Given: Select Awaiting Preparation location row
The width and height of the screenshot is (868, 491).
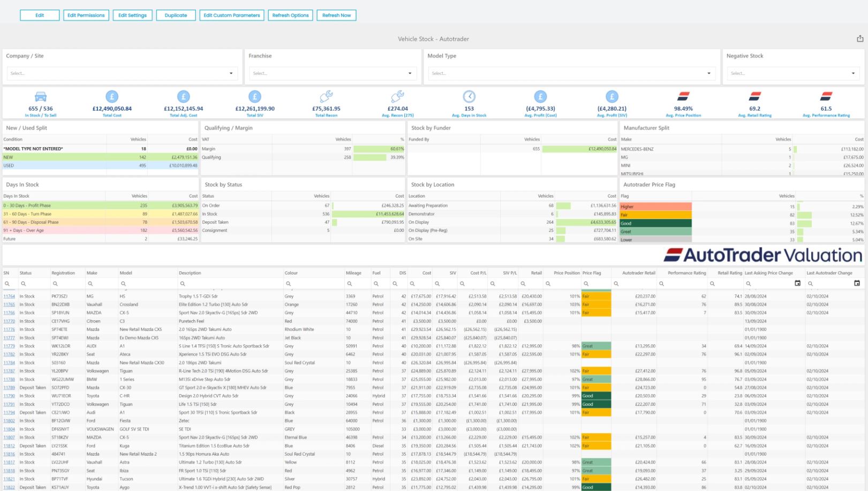Looking at the screenshot, I should [x=512, y=206].
